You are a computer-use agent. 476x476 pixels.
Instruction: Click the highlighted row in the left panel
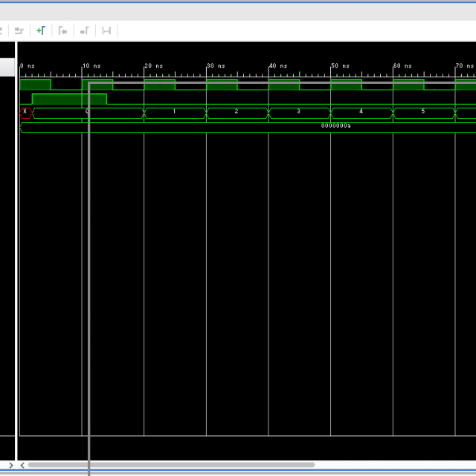point(7,67)
